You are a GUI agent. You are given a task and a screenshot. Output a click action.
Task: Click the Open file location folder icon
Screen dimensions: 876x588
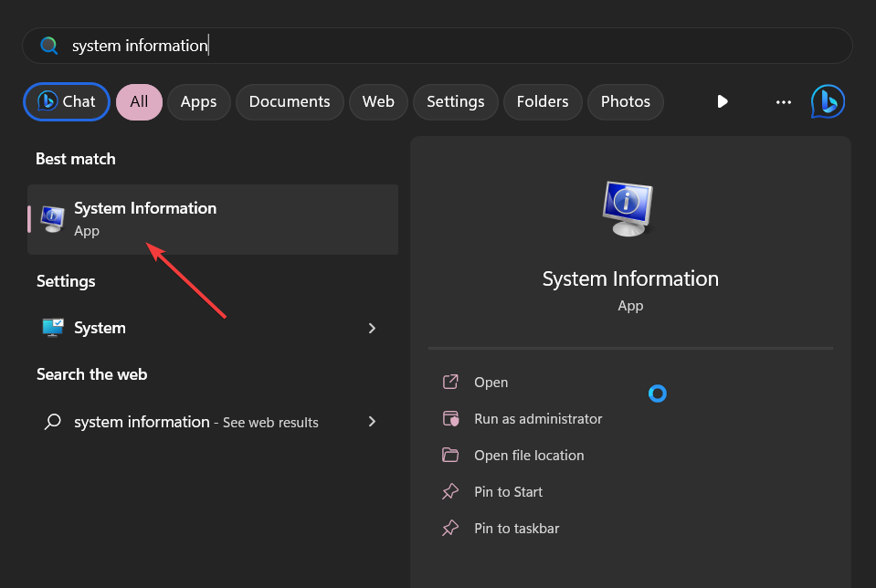450,456
